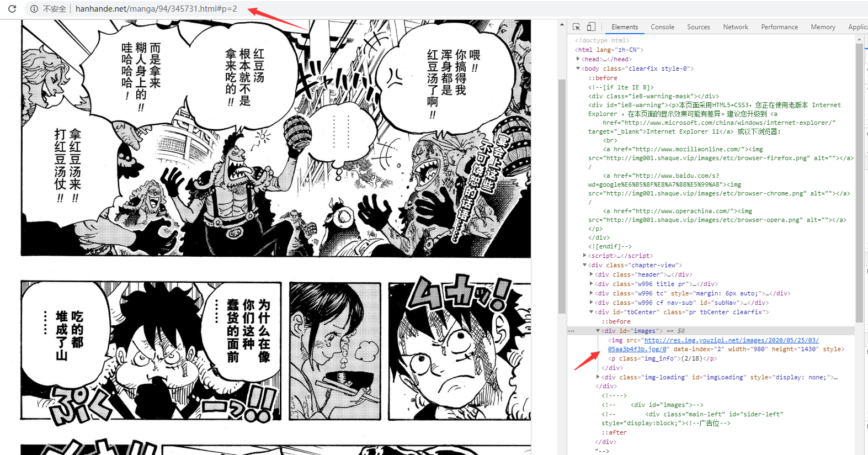Click the hanhande.net address bar URL

(x=156, y=9)
